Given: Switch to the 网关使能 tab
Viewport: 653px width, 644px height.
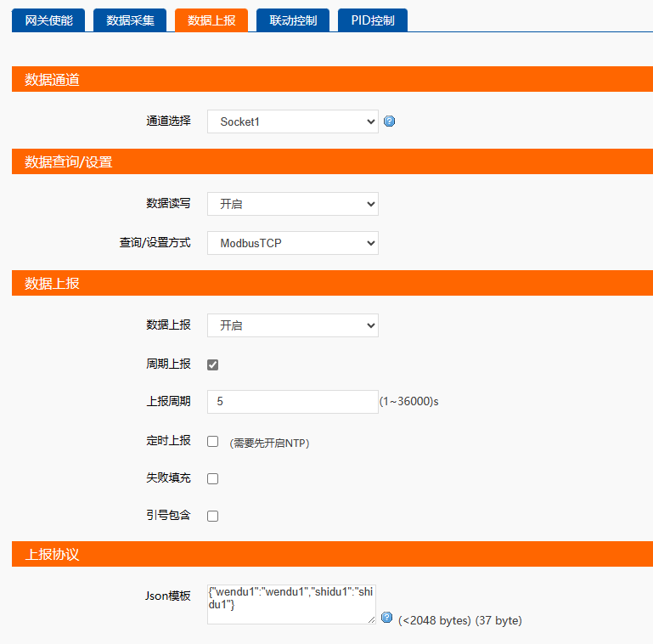Looking at the screenshot, I should (x=48, y=20).
